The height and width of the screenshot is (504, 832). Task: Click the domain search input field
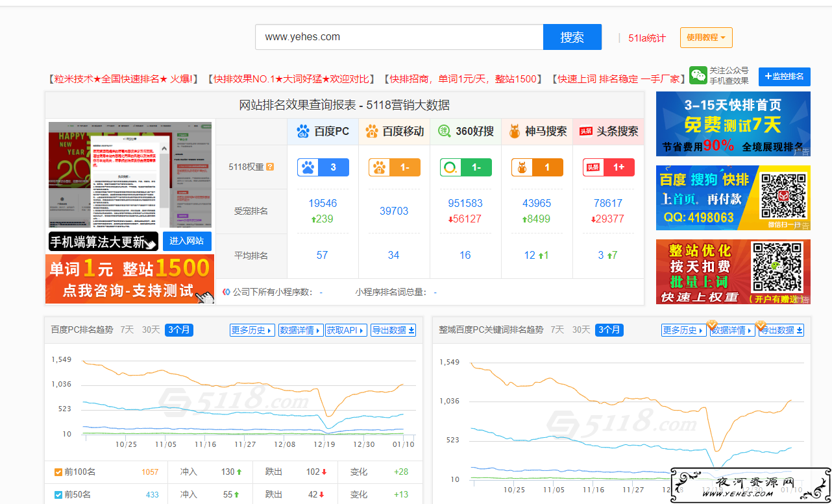pyautogui.click(x=399, y=37)
